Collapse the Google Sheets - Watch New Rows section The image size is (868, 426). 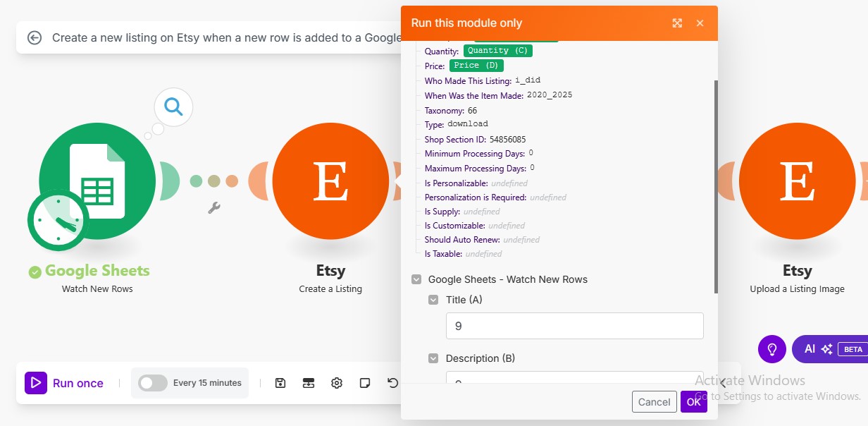(416, 279)
